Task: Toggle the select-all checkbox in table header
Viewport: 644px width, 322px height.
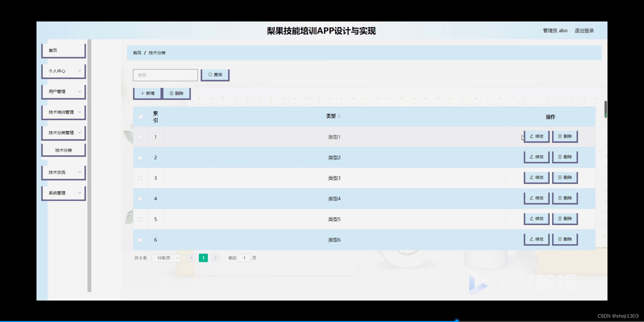Action: click(x=141, y=117)
